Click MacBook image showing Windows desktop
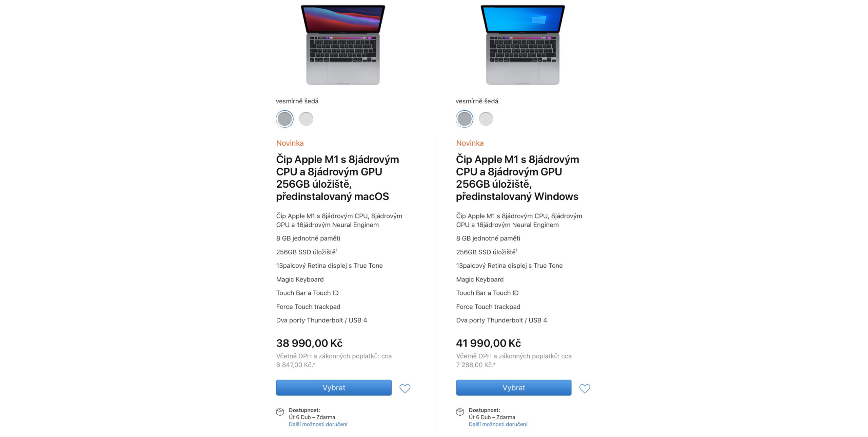Viewport: 868px width, 437px height. [522, 45]
